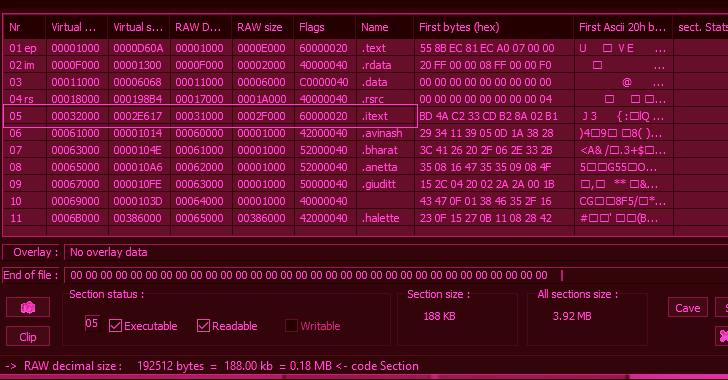This screenshot has height=380, width=728.
Task: Click the Cave button
Action: click(x=688, y=308)
